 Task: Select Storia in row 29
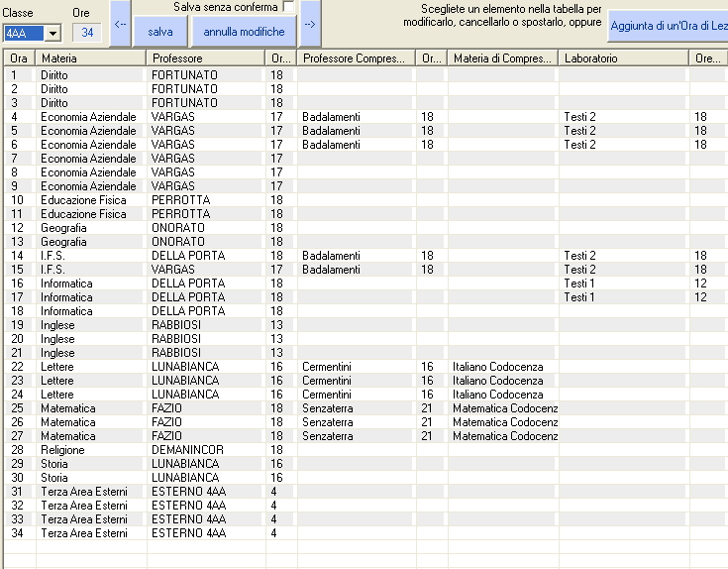(x=53, y=464)
